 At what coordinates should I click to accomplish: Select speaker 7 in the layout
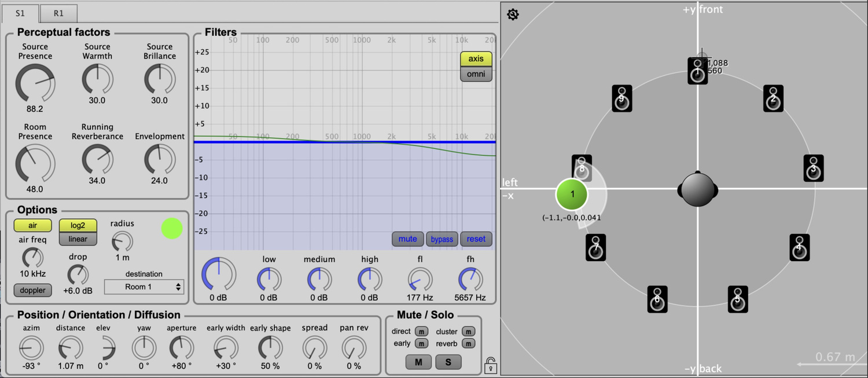[x=595, y=248]
